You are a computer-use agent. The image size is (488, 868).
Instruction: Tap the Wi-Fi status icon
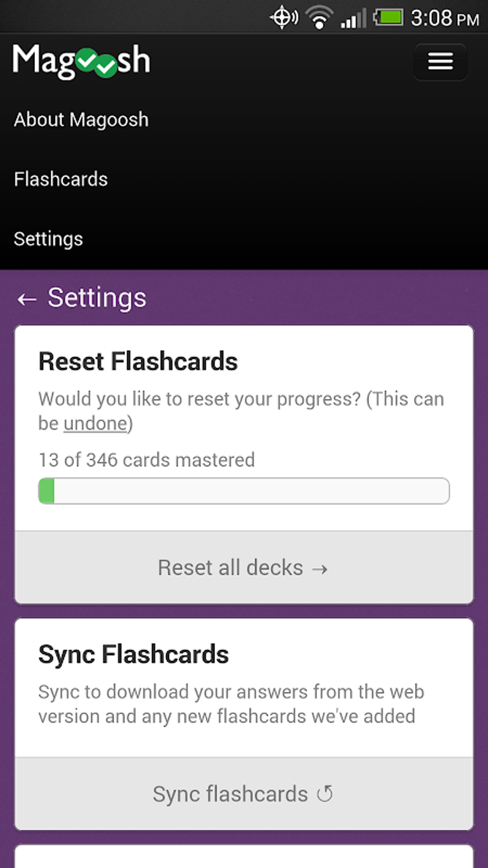pyautogui.click(x=319, y=18)
